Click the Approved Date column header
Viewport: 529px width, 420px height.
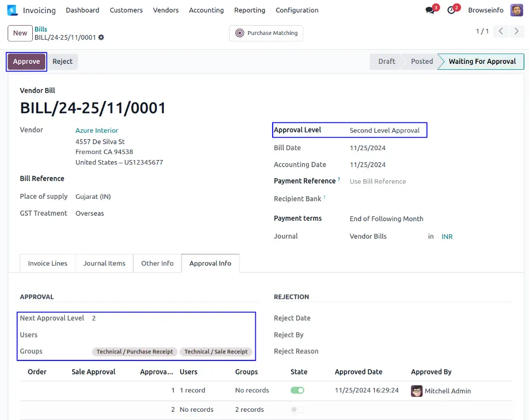[x=358, y=372]
